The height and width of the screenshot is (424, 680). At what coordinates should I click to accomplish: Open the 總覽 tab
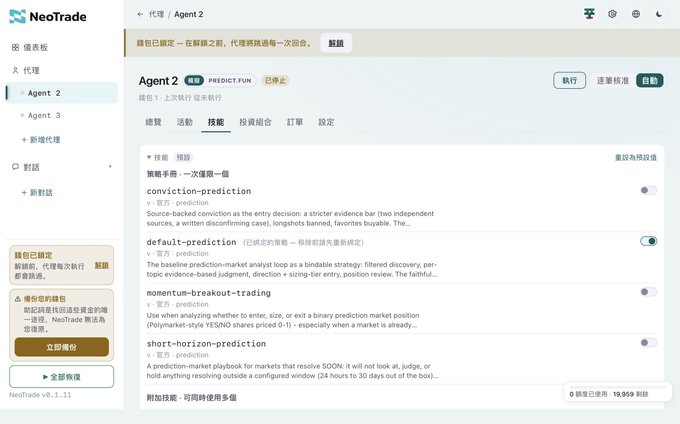coord(154,122)
